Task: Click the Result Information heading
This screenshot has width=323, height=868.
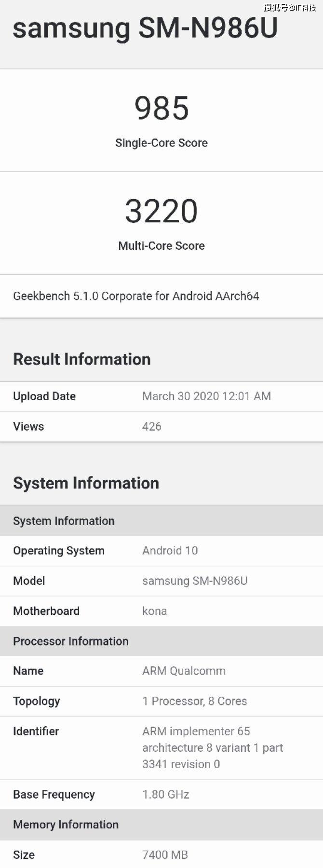Action: pyautogui.click(x=82, y=359)
